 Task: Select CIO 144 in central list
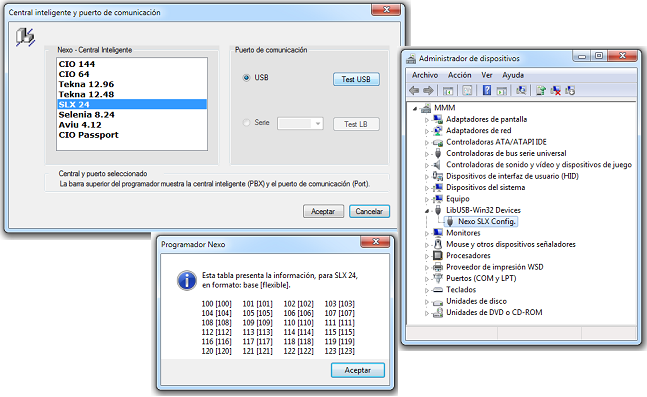132,64
